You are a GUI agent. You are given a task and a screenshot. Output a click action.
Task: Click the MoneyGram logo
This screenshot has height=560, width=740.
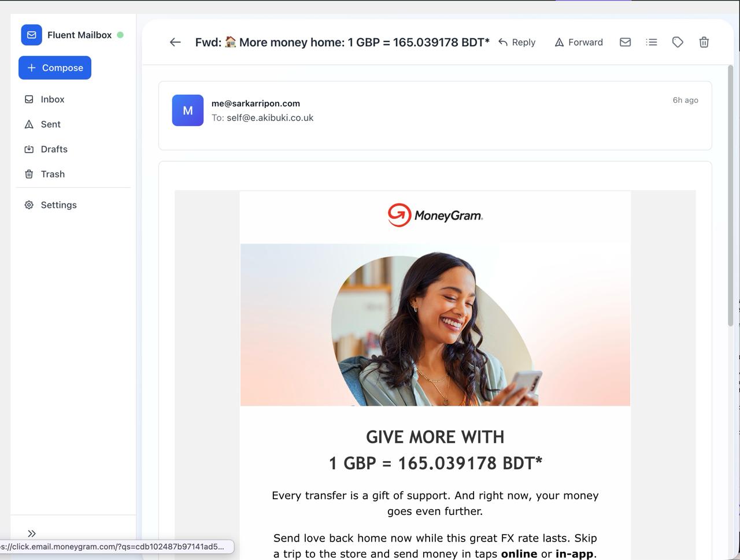click(x=435, y=215)
